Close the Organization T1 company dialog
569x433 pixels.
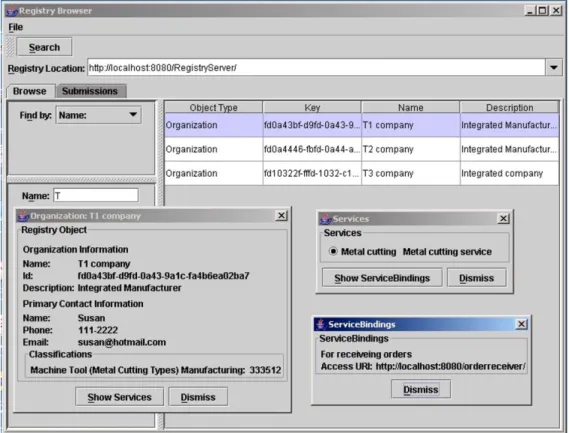coord(281,216)
